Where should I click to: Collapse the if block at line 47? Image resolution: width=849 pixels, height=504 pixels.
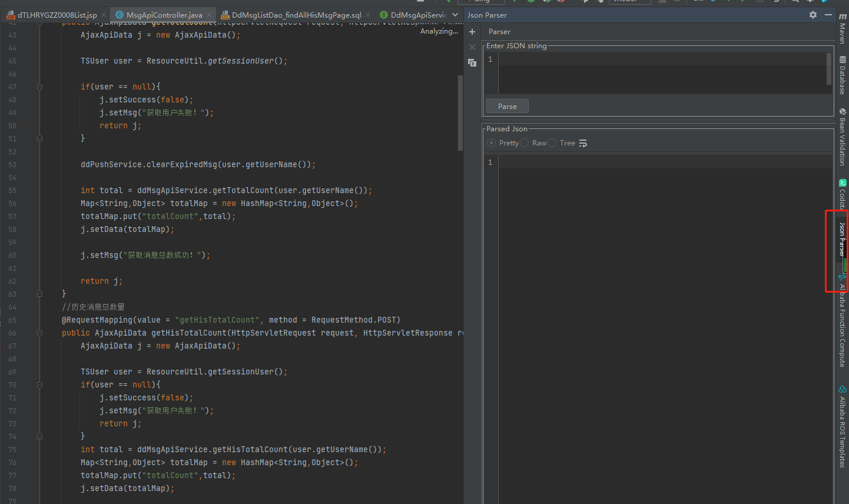[39, 87]
